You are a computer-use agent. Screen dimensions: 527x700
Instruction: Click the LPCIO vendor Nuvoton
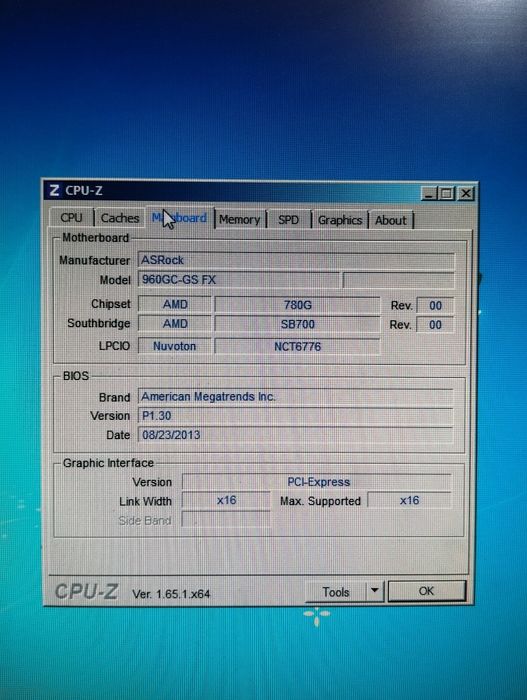(x=175, y=346)
